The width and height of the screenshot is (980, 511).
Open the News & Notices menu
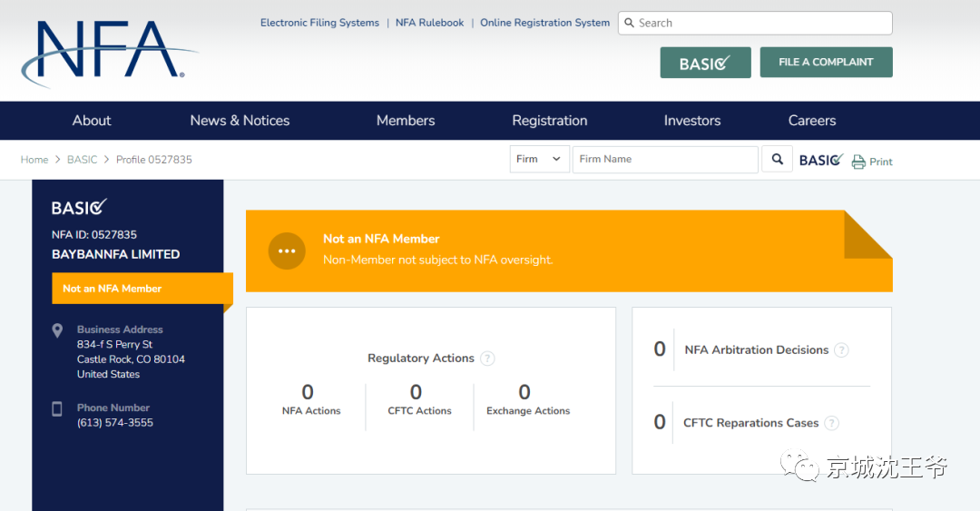pyautogui.click(x=240, y=121)
